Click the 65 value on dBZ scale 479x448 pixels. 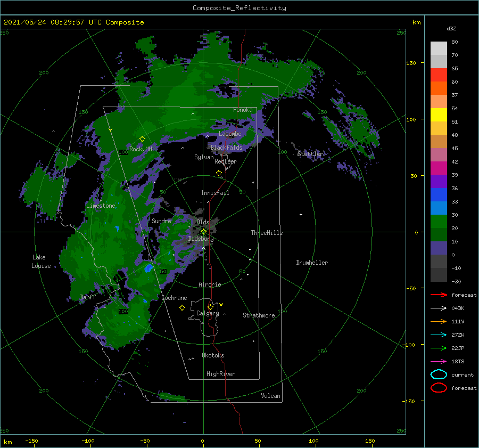tap(455, 69)
